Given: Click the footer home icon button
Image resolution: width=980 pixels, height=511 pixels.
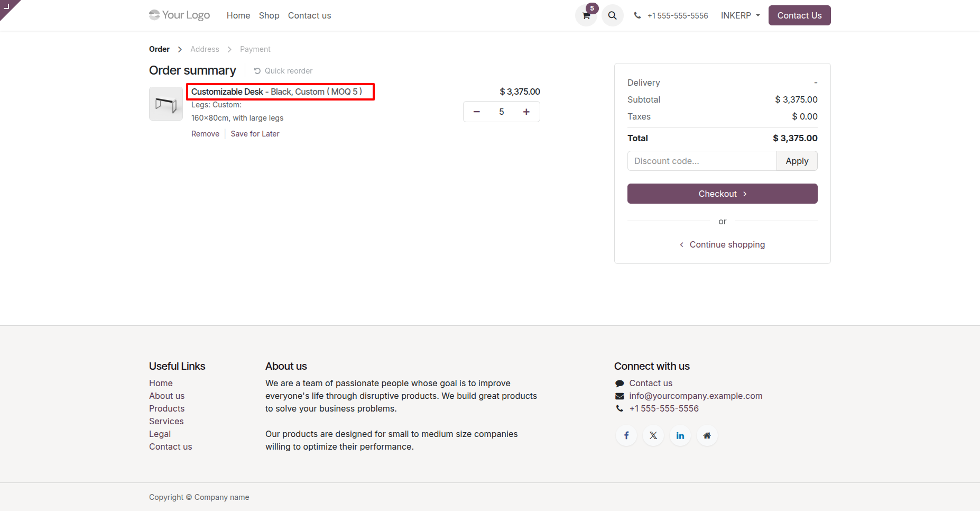Looking at the screenshot, I should [x=707, y=435].
